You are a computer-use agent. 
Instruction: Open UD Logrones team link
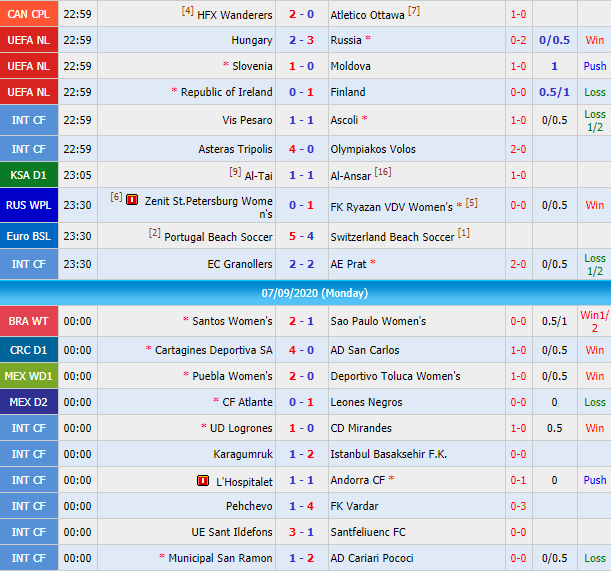(241, 428)
